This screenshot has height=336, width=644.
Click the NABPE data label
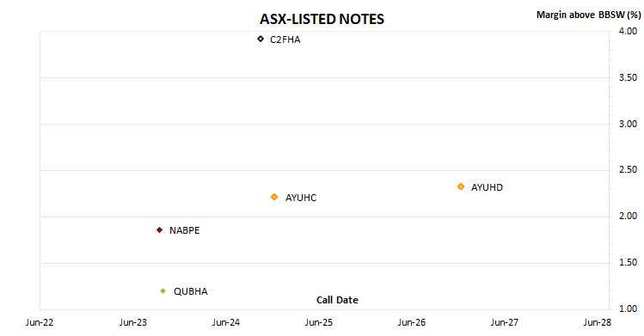[x=184, y=230]
